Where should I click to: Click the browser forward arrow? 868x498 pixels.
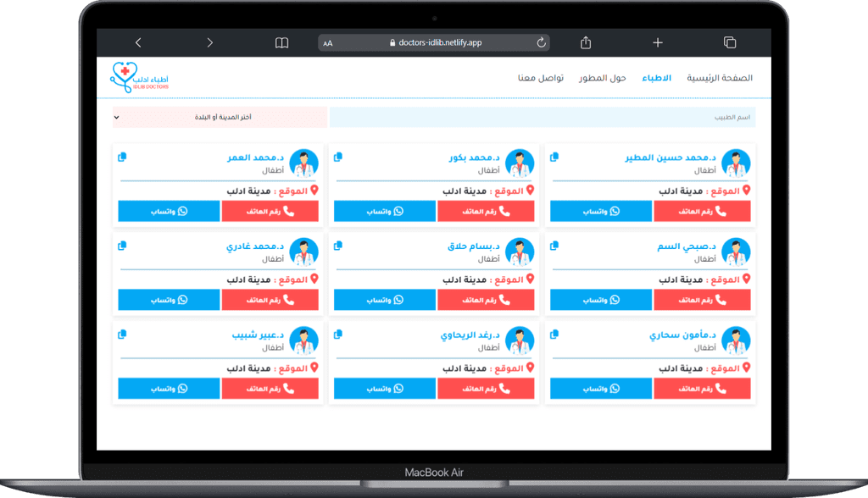(210, 42)
